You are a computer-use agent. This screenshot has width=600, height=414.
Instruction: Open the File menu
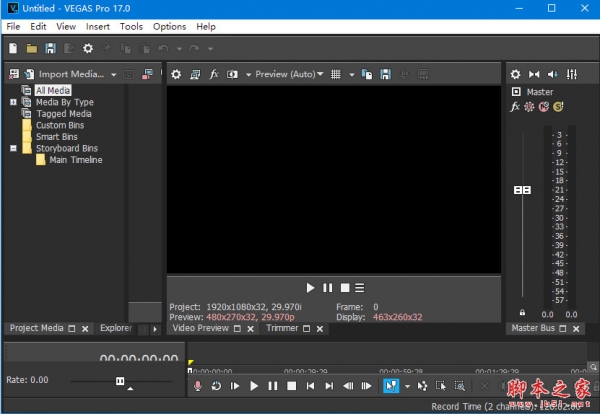tap(13, 26)
